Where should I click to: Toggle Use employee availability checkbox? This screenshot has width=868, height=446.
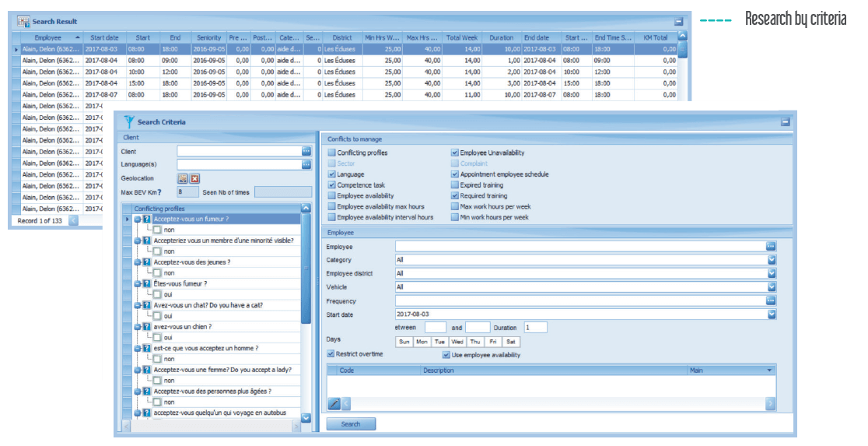pos(446,355)
